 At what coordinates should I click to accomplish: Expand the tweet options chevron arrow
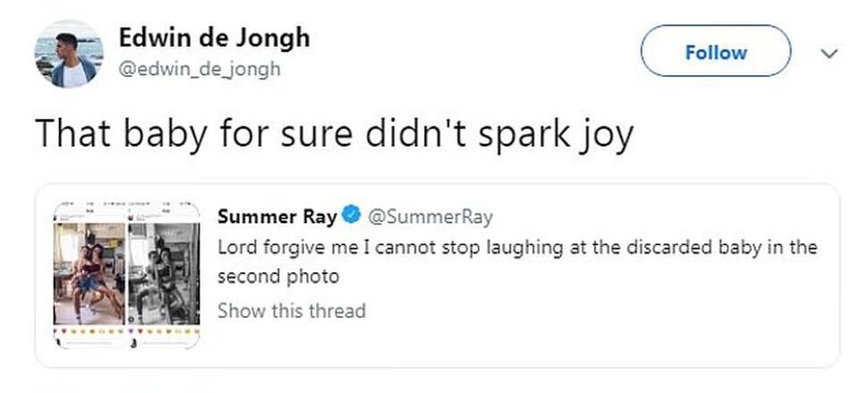[830, 53]
